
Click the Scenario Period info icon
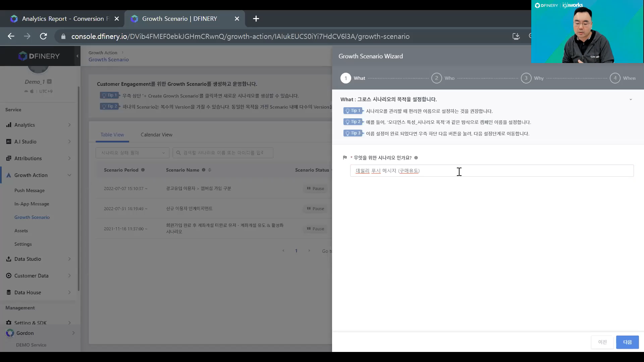click(143, 170)
